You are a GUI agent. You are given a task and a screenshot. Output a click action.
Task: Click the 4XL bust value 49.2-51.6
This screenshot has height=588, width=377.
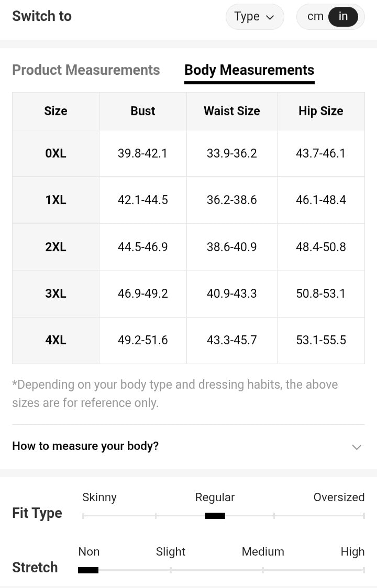point(143,340)
